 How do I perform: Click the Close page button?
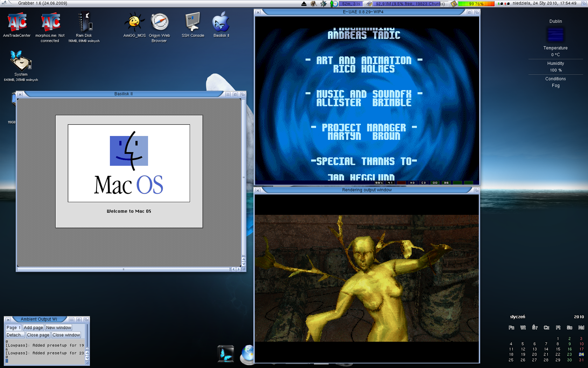tap(38, 335)
